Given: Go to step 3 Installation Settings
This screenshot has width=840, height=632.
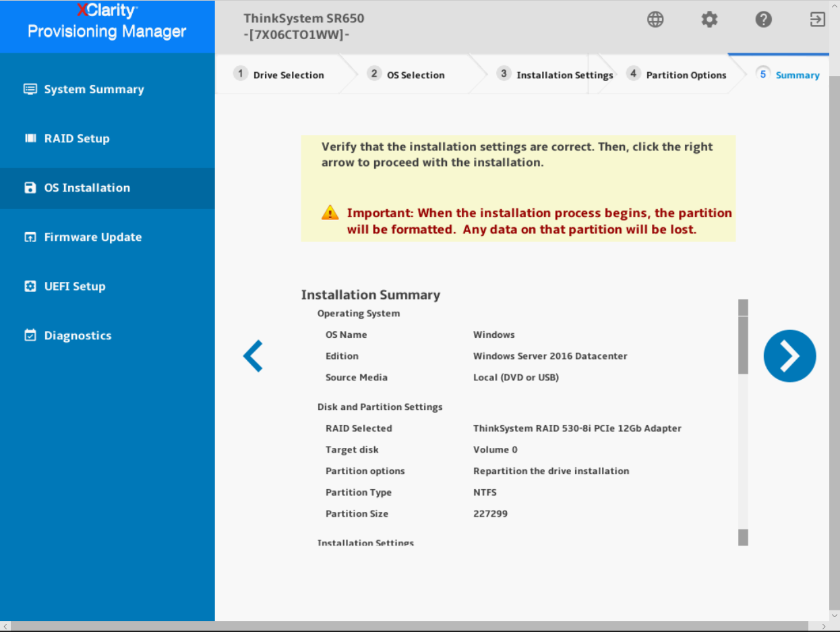Looking at the screenshot, I should click(556, 75).
